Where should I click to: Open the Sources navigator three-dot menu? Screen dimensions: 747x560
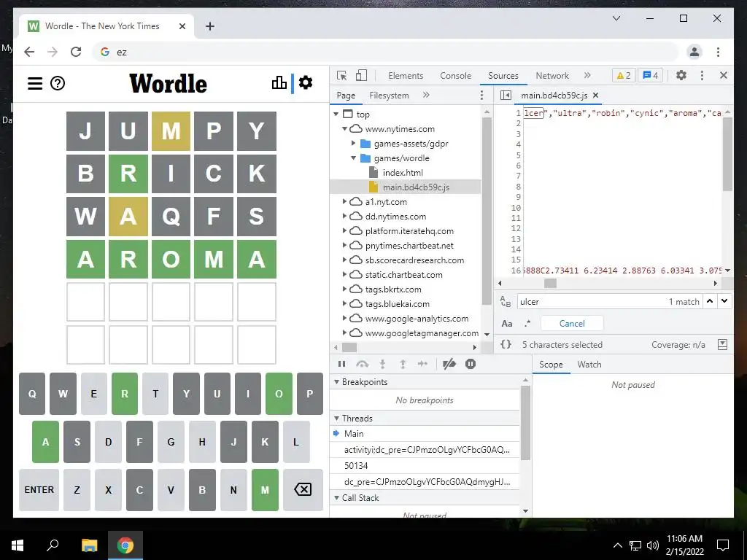tap(481, 96)
